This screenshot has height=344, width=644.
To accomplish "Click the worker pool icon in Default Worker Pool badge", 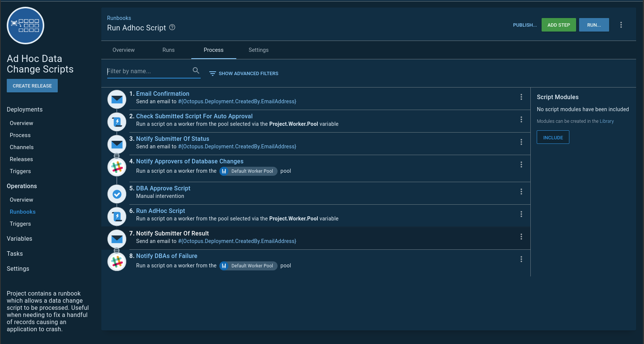I will [x=224, y=171].
